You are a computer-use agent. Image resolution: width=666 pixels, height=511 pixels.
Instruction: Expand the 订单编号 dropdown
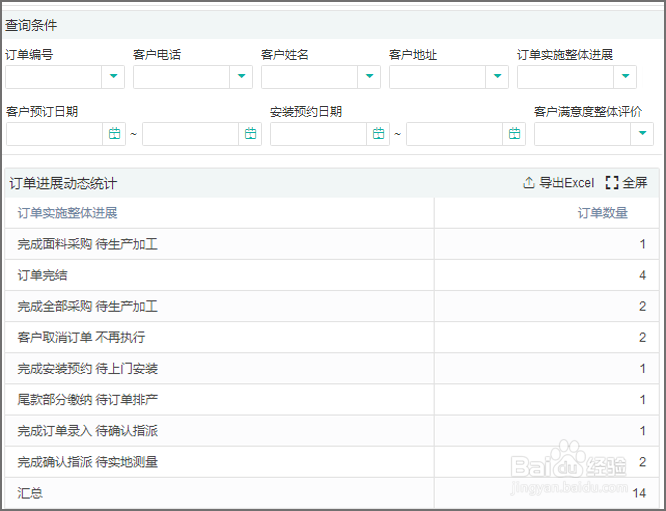tap(114, 77)
